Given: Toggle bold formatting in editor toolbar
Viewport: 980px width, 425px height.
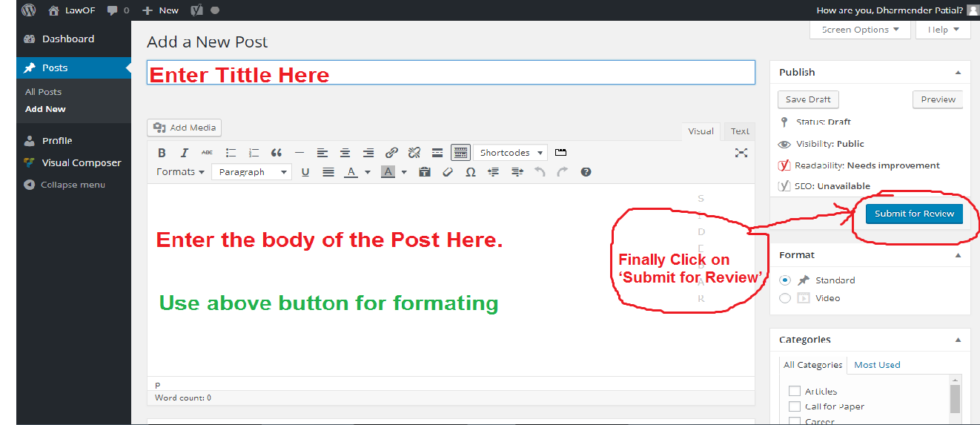Looking at the screenshot, I should pyautogui.click(x=162, y=153).
